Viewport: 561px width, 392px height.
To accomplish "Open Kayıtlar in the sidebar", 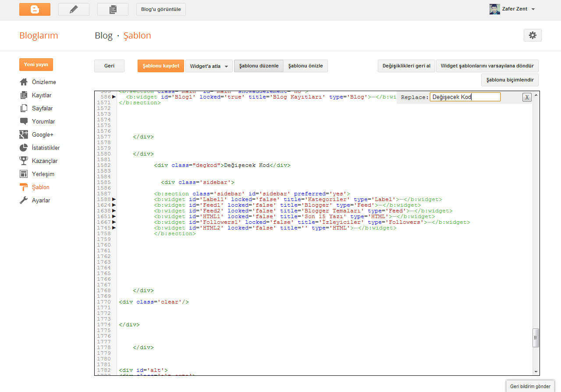I will pos(42,95).
